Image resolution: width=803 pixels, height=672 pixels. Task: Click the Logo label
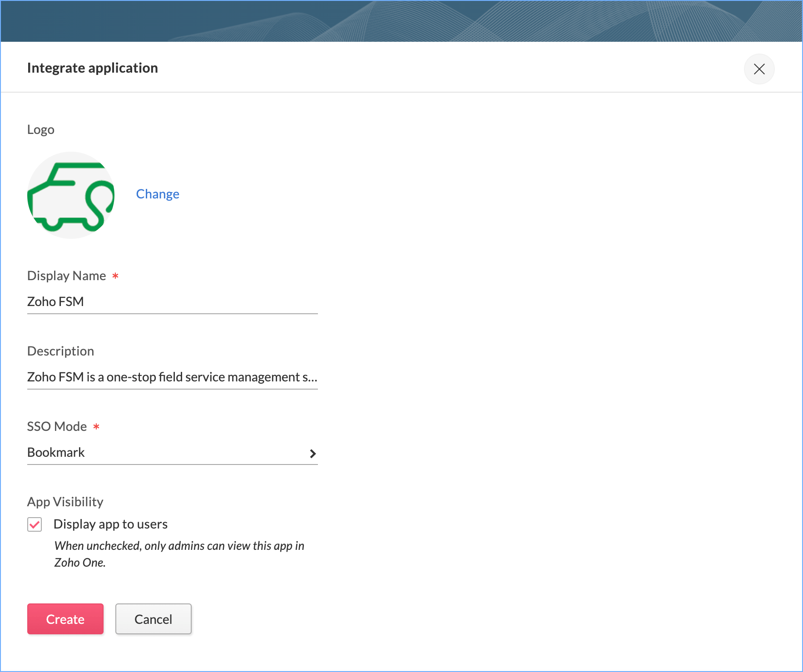pyautogui.click(x=41, y=130)
